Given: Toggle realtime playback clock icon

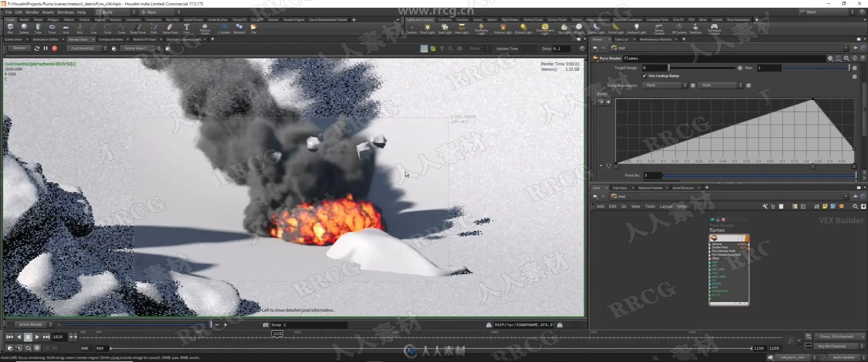Looking at the screenshot, I should [x=38, y=348].
